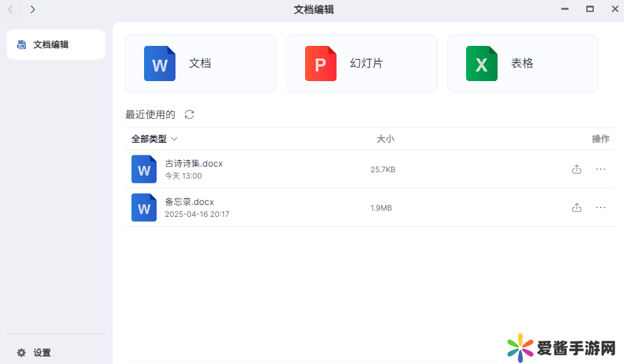
Task: Click the 操作 column header
Action: [x=600, y=139]
